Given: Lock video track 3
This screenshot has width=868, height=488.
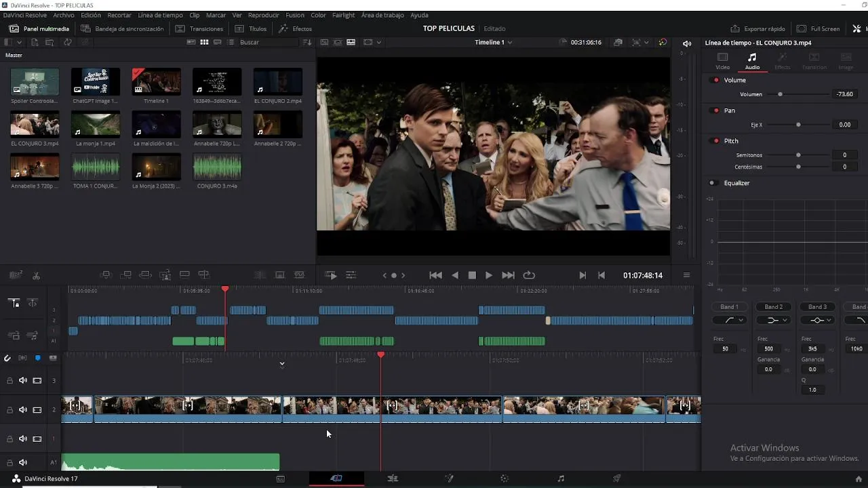Looking at the screenshot, I should [x=9, y=381].
